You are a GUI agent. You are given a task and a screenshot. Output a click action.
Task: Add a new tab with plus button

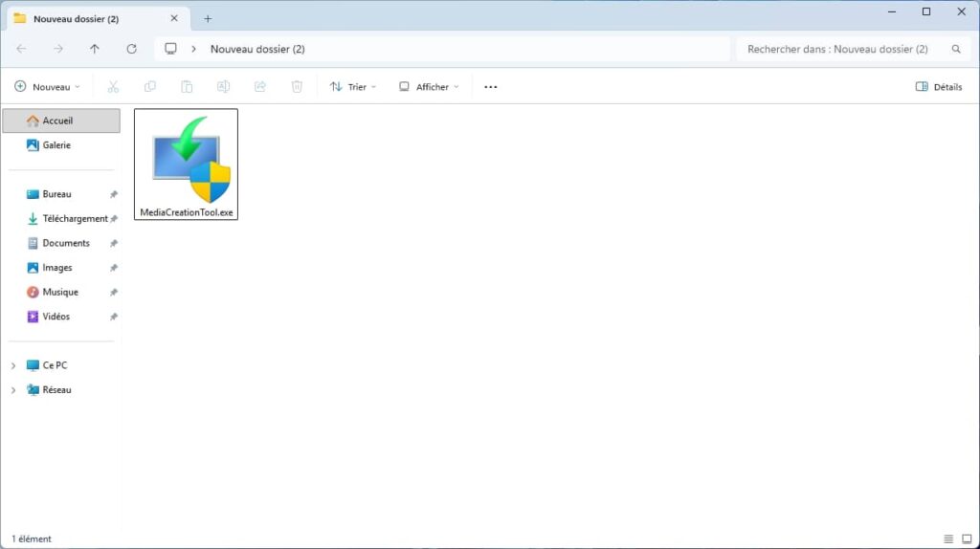click(x=208, y=19)
